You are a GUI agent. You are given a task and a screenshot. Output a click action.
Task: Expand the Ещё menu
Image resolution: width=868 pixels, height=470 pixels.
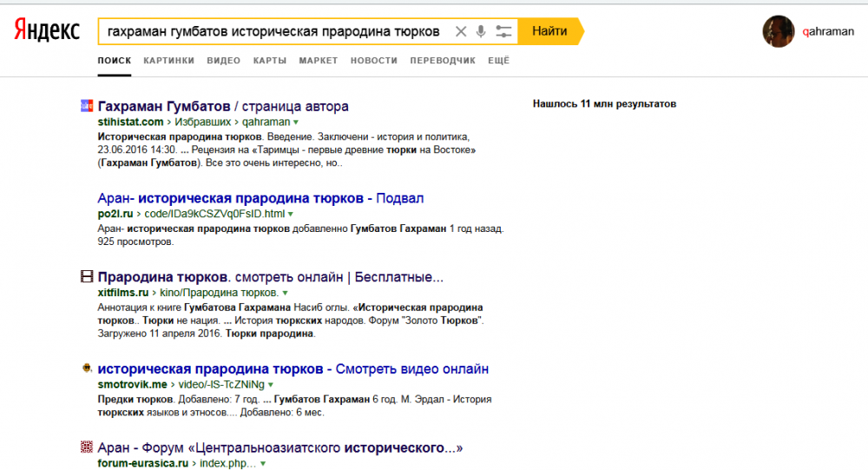coord(498,61)
